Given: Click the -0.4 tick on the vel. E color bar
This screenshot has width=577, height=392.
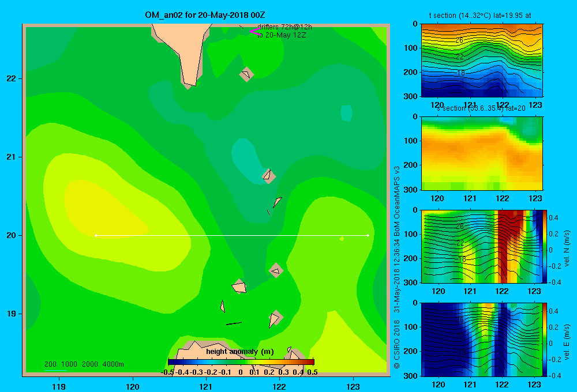Looking at the screenshot, I should 554,375.
